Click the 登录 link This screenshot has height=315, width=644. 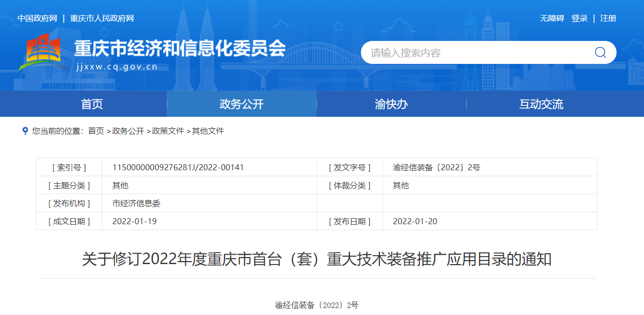(579, 18)
